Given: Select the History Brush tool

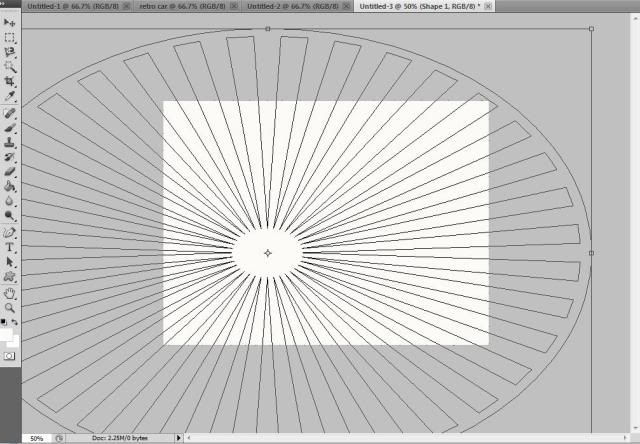Looking at the screenshot, I should click(9, 157).
